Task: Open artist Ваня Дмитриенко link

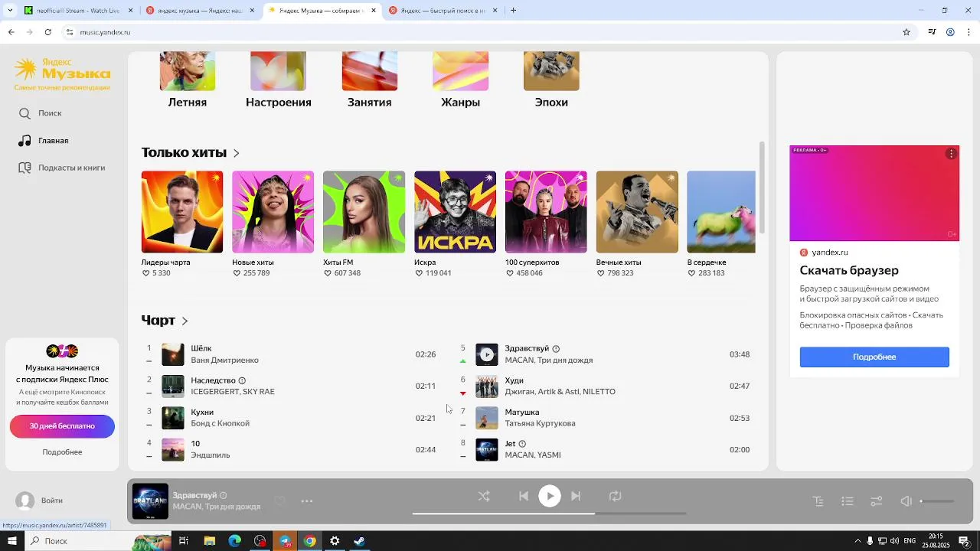Action: [224, 360]
